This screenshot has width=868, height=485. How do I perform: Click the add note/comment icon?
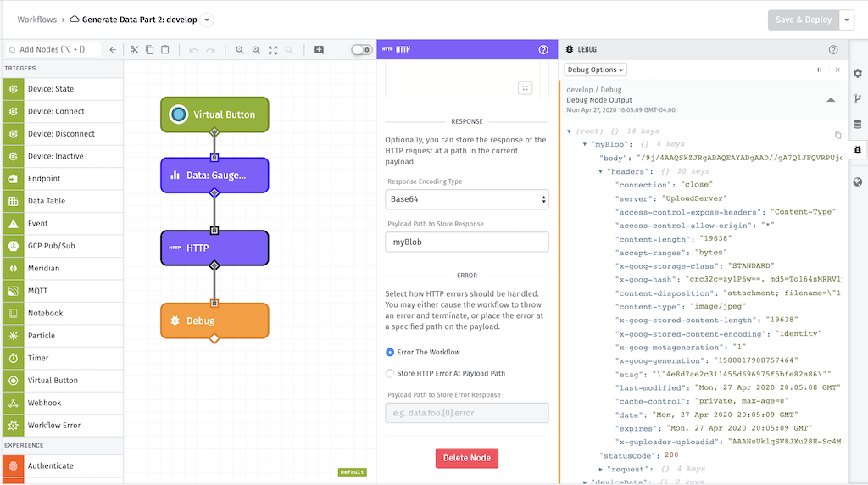(319, 50)
